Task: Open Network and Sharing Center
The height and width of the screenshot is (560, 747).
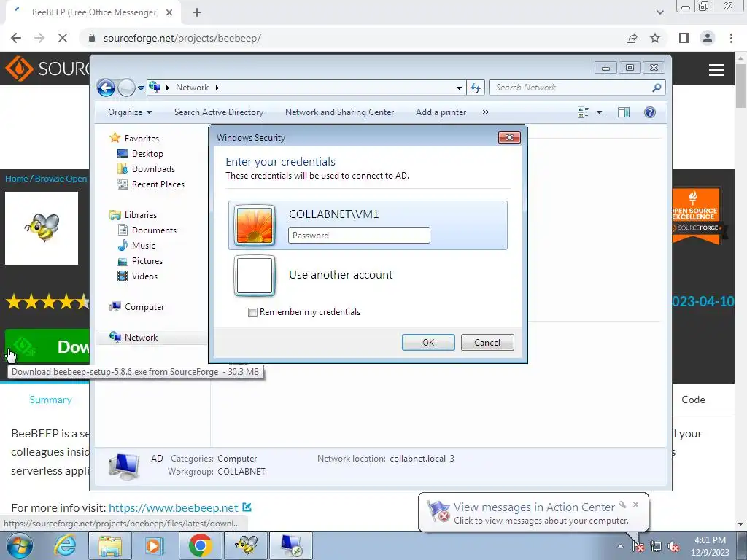Action: click(340, 112)
